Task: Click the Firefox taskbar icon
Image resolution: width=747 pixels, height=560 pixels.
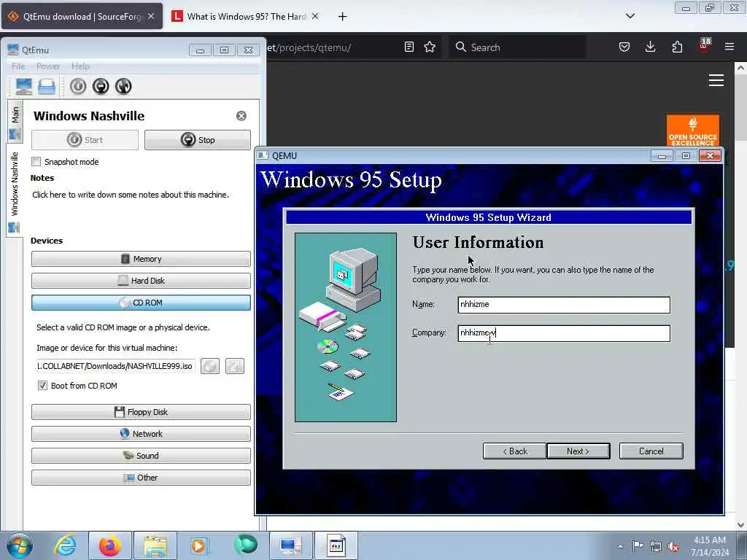Action: click(110, 545)
